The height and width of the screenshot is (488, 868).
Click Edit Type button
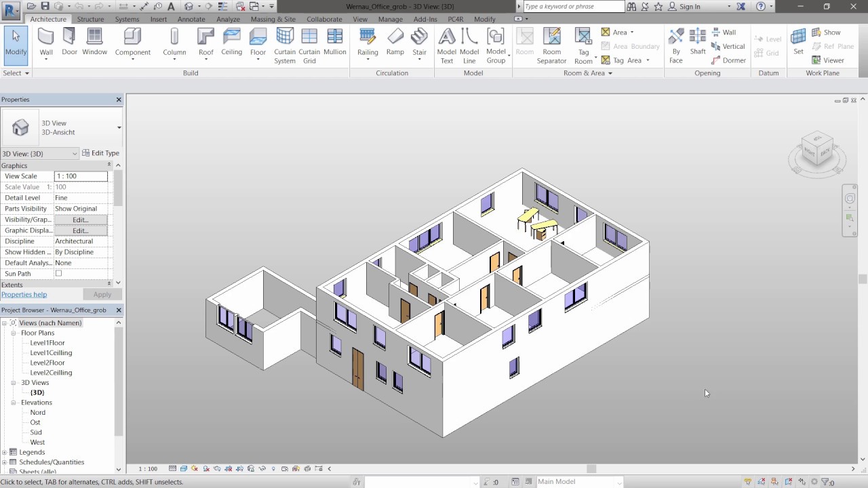(100, 153)
